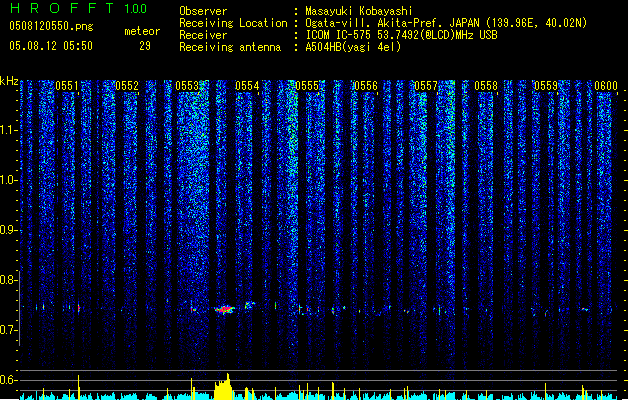Click the kHz axis unit label
Viewport: 629px width, 400px height.
click(9, 81)
